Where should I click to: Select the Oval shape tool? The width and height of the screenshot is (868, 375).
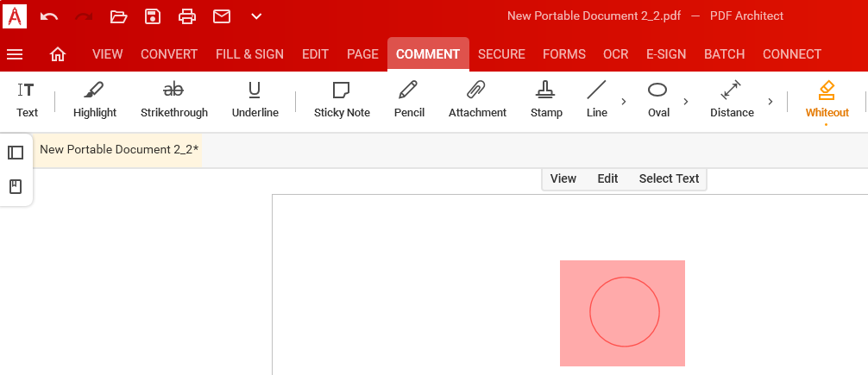(658, 99)
